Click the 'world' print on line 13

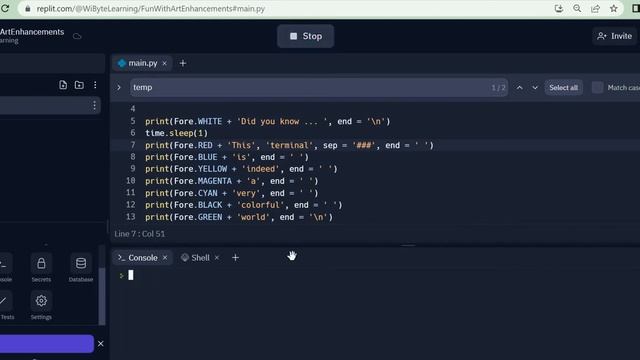click(239, 217)
